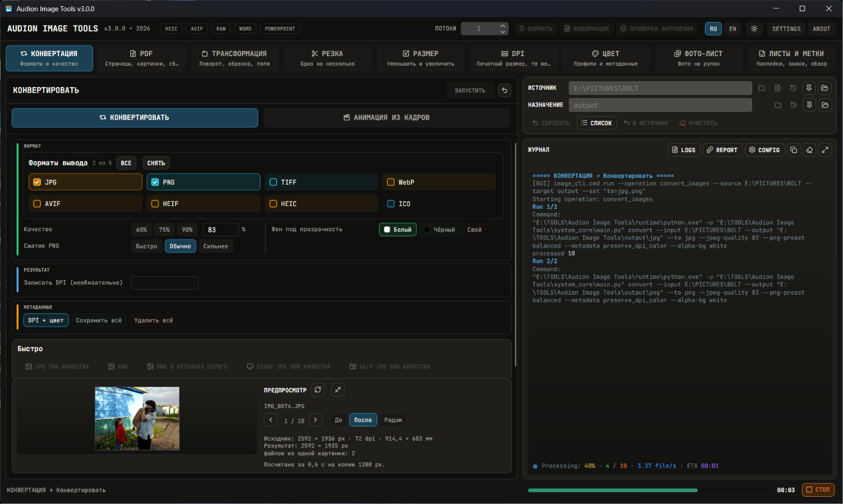Switch to Анимация из кадров sub-tab
Viewport: 843px width, 504px height.
[x=387, y=118]
